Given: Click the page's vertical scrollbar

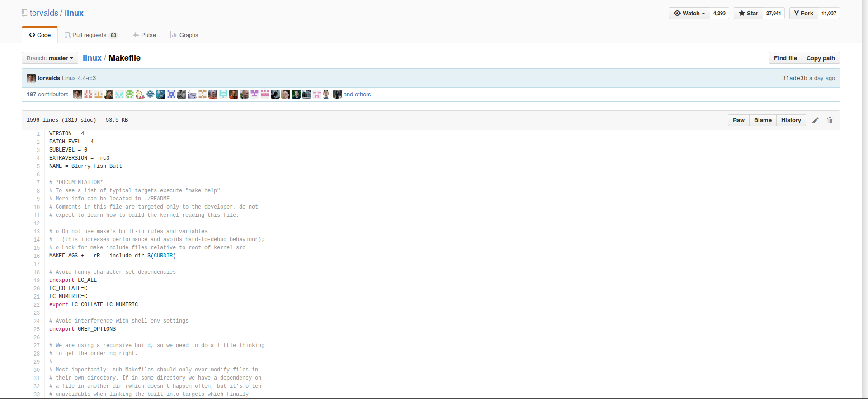Looking at the screenshot, I should coord(865,199).
